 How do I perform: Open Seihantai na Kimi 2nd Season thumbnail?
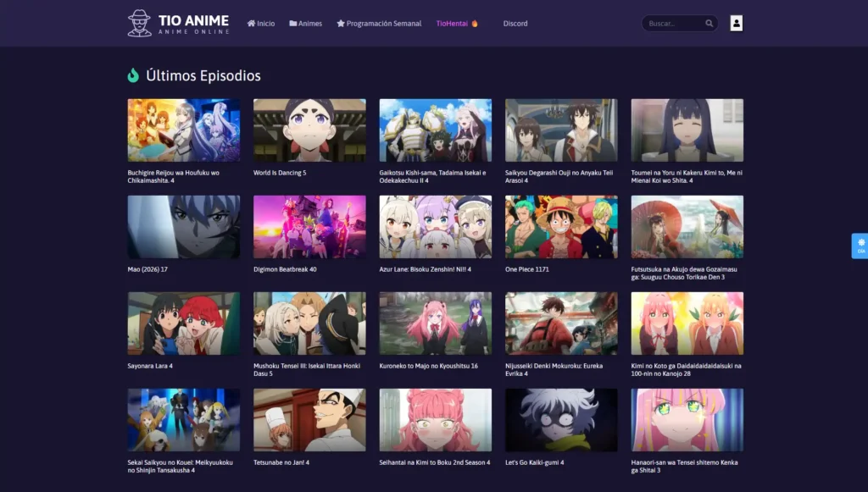(436, 420)
